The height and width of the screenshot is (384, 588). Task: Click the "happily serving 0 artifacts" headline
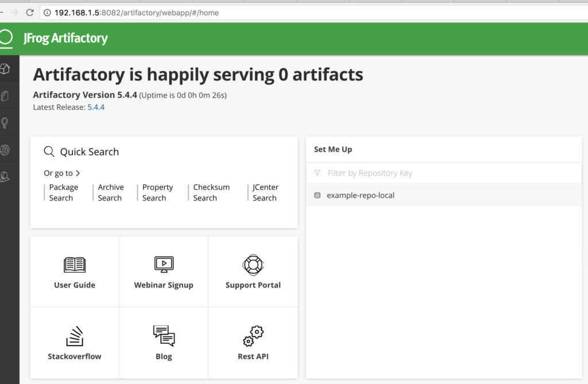coord(255,74)
